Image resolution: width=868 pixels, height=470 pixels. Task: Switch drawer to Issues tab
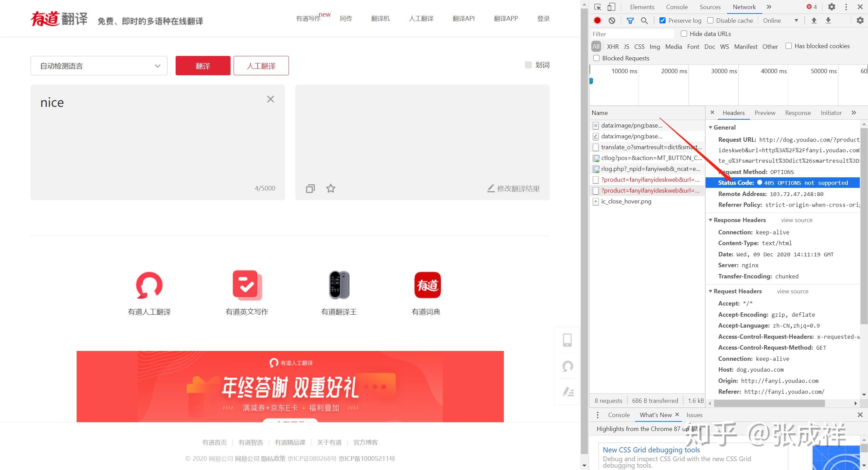coord(694,415)
